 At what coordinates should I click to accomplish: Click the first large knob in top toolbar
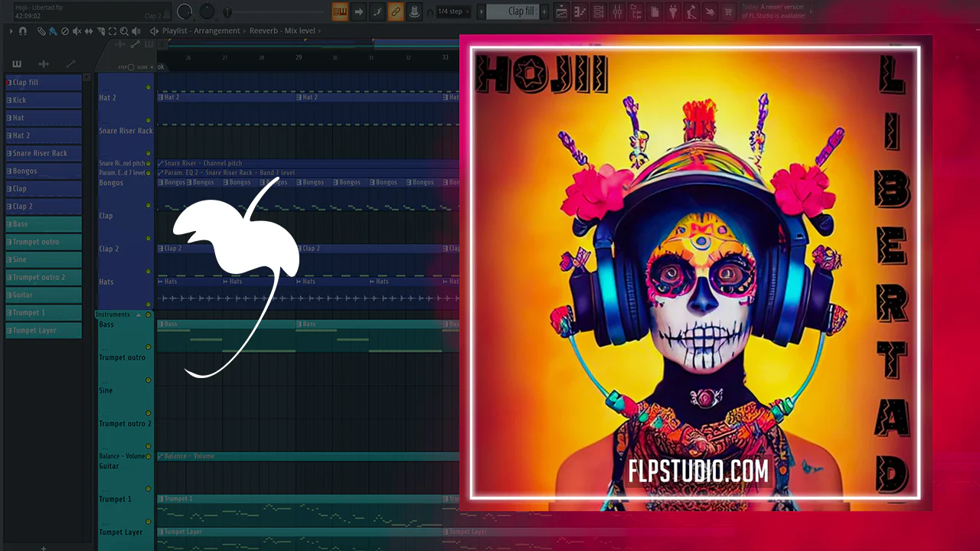click(185, 11)
